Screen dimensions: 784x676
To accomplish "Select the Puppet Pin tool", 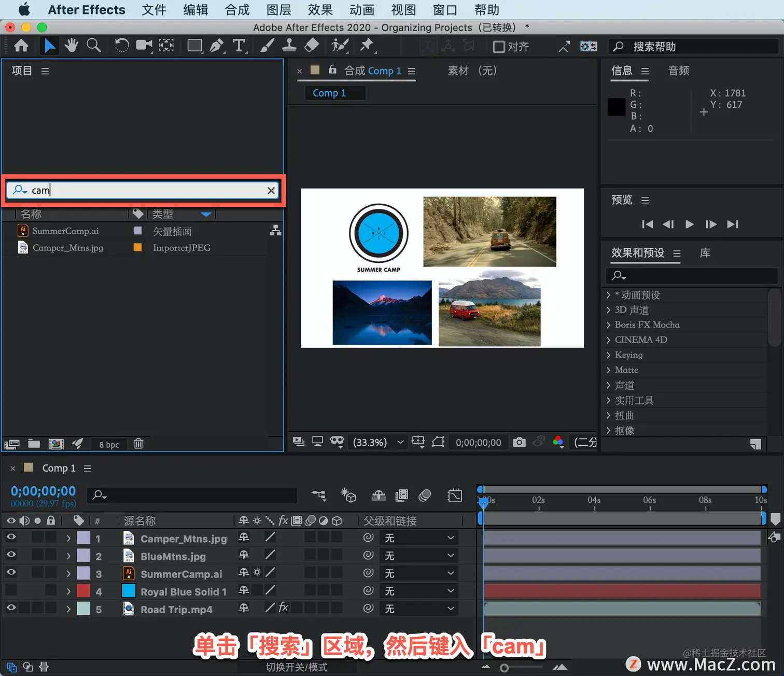I will [367, 46].
